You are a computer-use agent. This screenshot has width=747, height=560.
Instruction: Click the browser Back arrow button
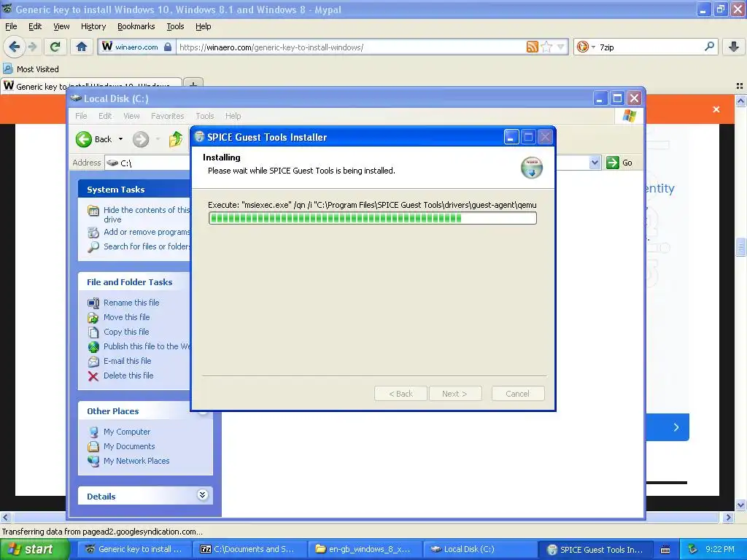[15, 47]
